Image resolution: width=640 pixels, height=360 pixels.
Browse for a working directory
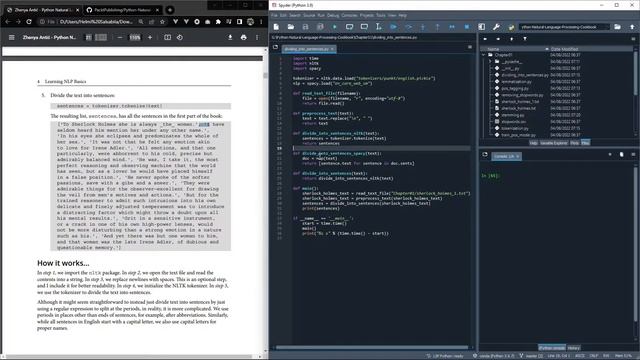tap(618, 27)
